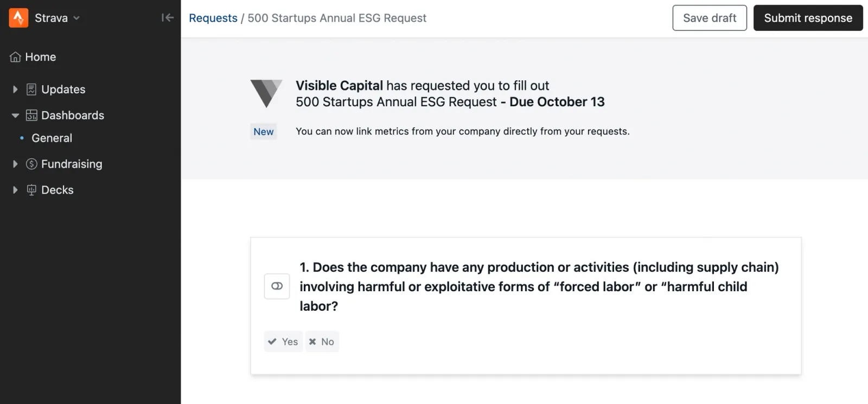Submit the ESG response
868x404 pixels.
[808, 17]
